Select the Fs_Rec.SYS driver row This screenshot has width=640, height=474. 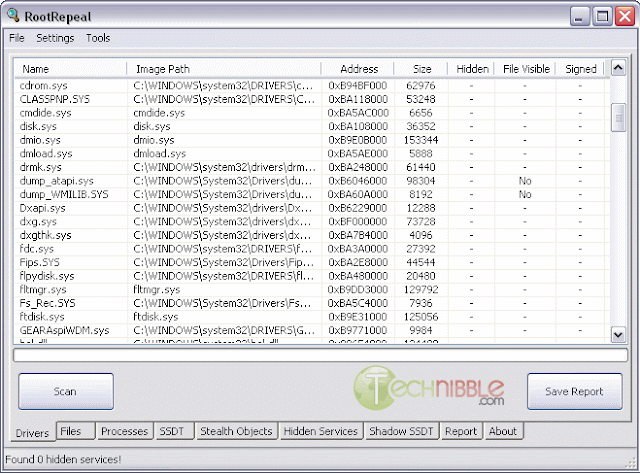click(x=312, y=303)
